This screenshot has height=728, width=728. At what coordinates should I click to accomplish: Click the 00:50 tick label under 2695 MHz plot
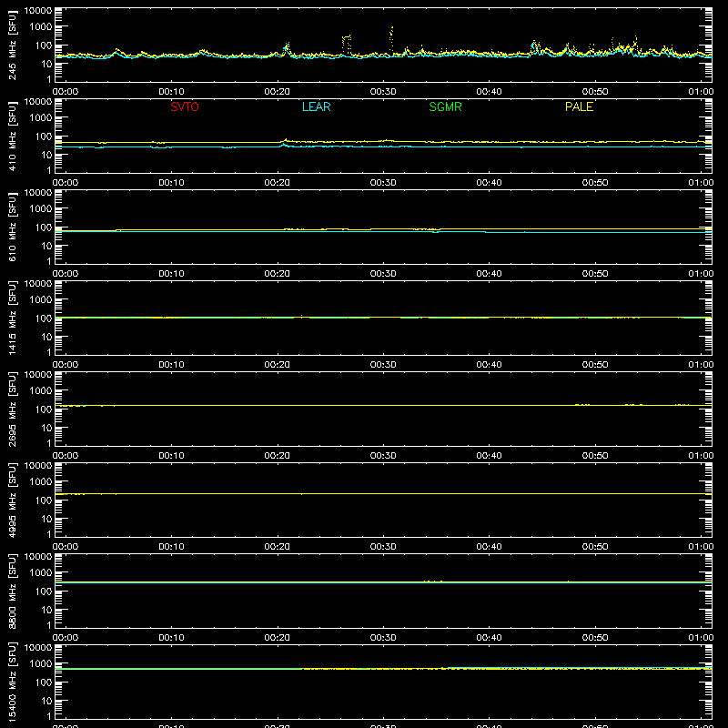pos(595,456)
